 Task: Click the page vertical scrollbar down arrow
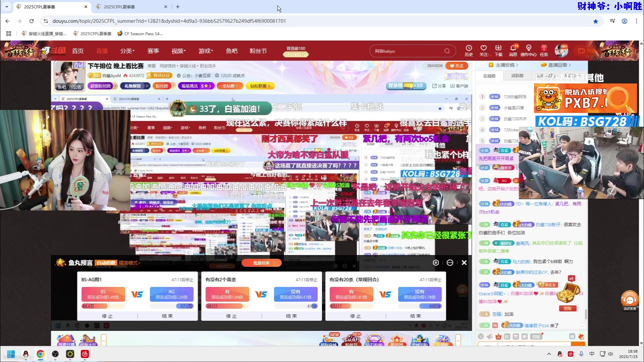click(x=641, y=343)
